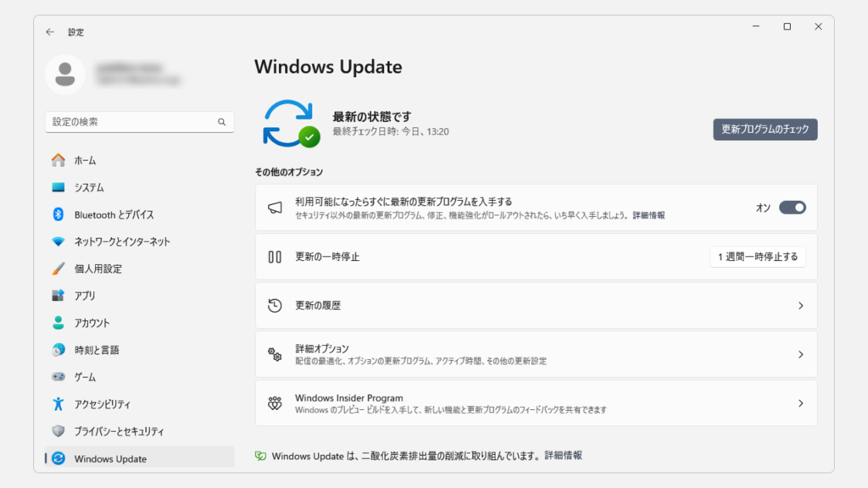Maximize the Settings window
868x488 pixels.
coord(787,26)
